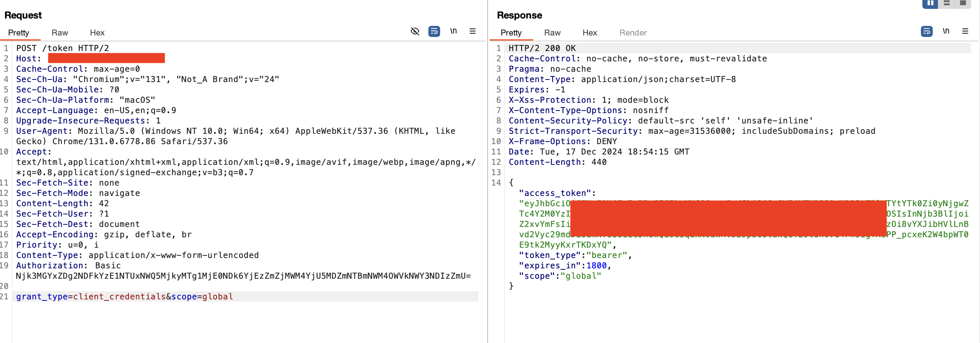Click the Sec-Ch-Ua-Platform "macOS" header

(86, 100)
